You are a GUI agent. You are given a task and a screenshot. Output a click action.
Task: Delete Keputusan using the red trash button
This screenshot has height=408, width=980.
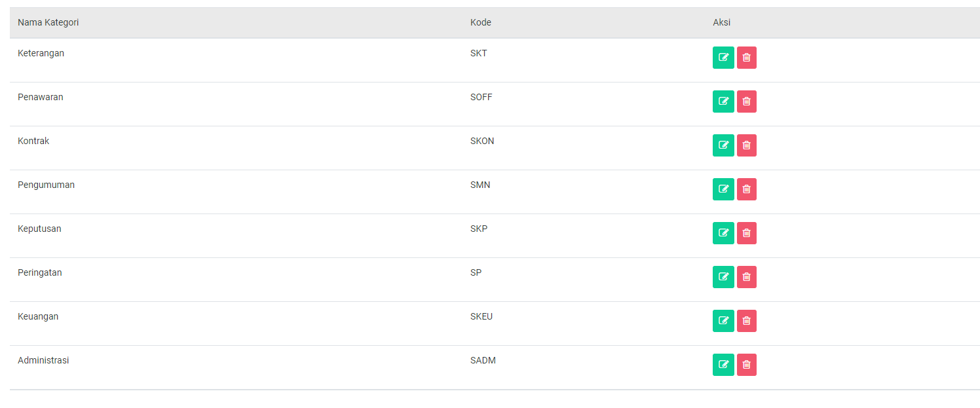point(747,233)
